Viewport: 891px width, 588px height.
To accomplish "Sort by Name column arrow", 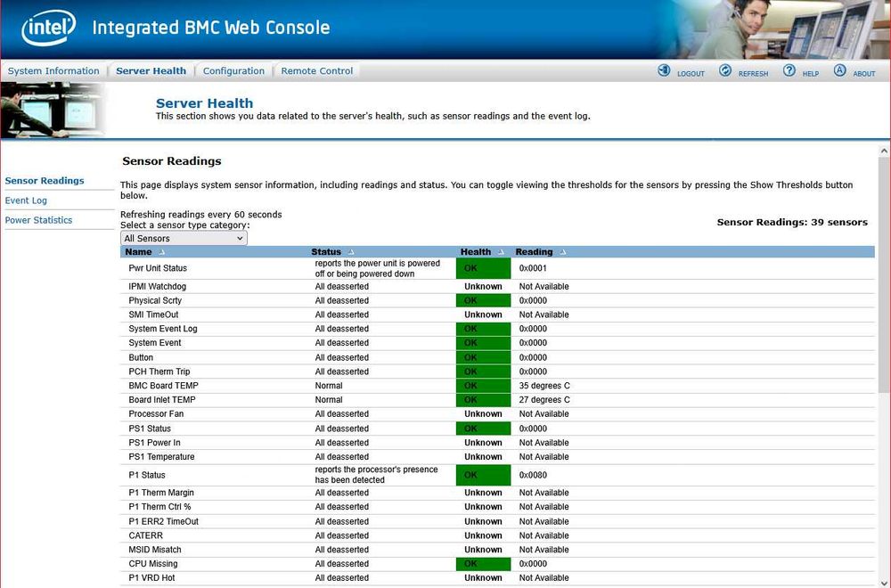I will pyautogui.click(x=162, y=252).
